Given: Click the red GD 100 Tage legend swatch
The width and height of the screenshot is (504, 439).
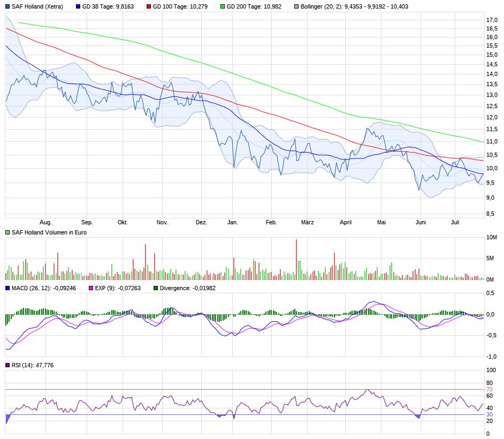Looking at the screenshot, I should pyautogui.click(x=149, y=7).
